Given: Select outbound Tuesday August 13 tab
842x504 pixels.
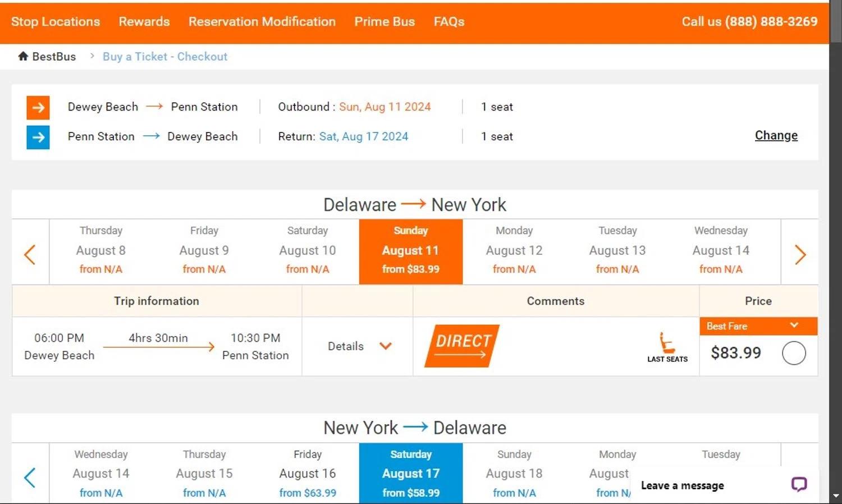Looking at the screenshot, I should [x=617, y=251].
